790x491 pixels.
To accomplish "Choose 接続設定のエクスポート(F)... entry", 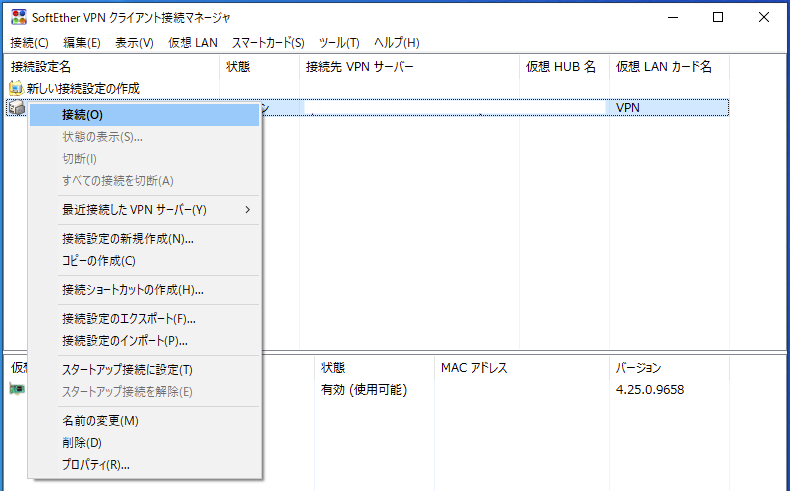I will click(x=145, y=319).
